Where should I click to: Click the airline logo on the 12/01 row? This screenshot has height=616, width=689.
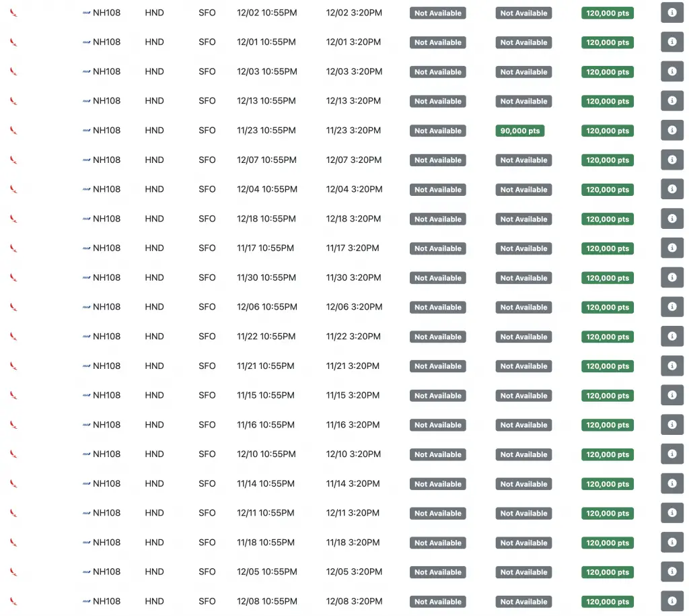point(13,42)
